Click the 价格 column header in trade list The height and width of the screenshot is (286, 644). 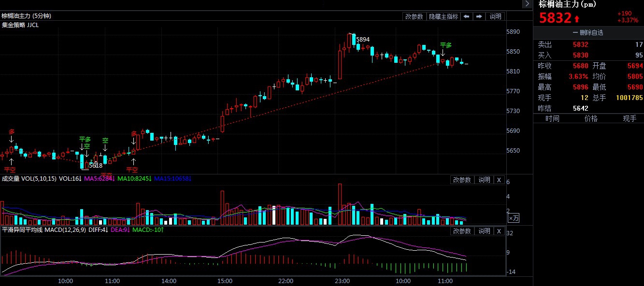point(591,119)
